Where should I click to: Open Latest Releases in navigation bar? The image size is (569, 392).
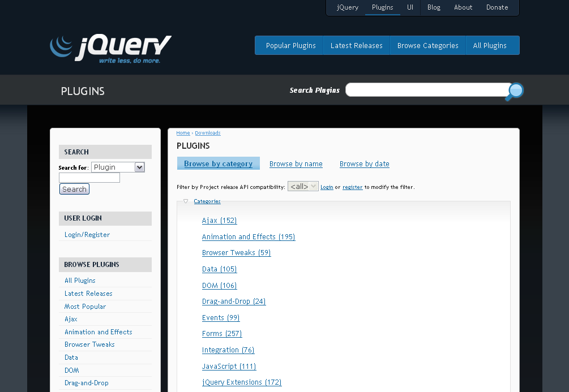[x=356, y=46]
